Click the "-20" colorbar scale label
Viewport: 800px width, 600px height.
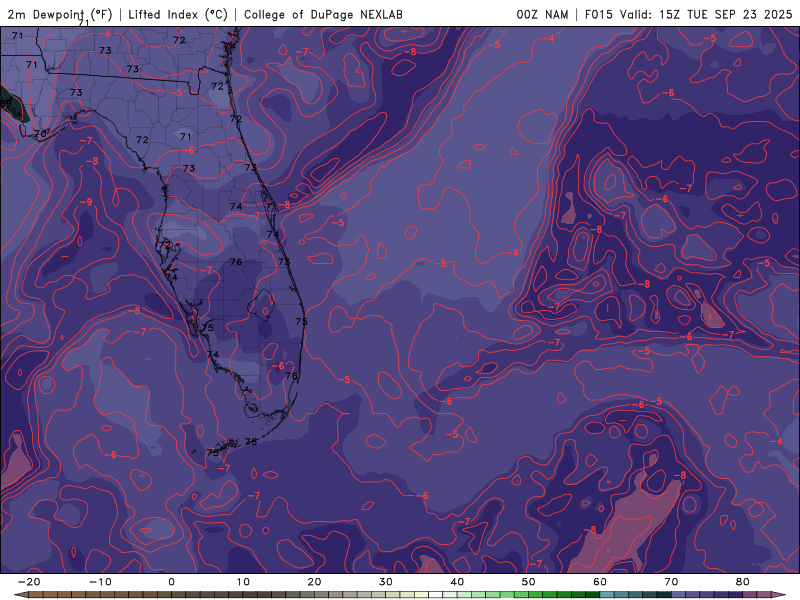[x=29, y=582]
